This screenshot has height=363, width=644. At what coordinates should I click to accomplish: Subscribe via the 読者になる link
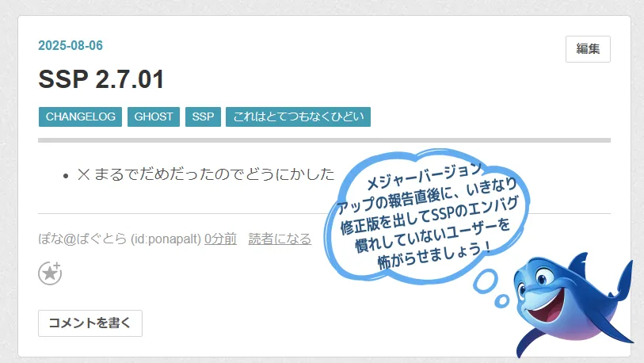(280, 239)
